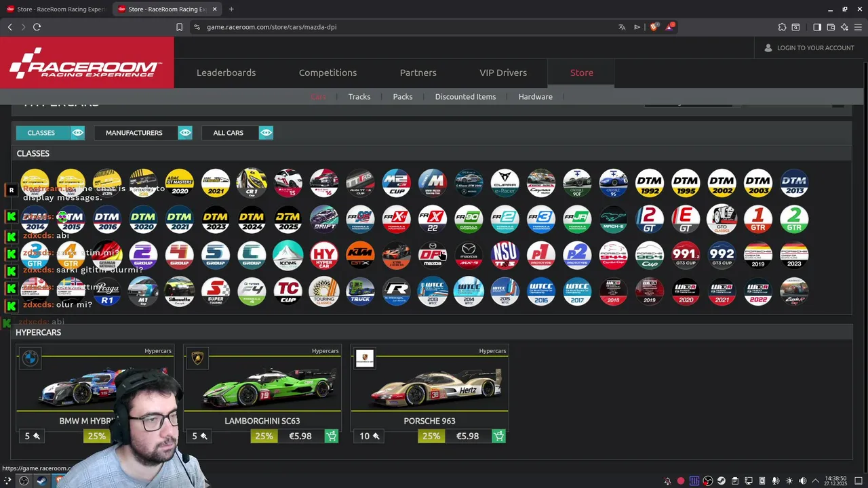Choose the WTCR 2022 class badge

pos(758,291)
